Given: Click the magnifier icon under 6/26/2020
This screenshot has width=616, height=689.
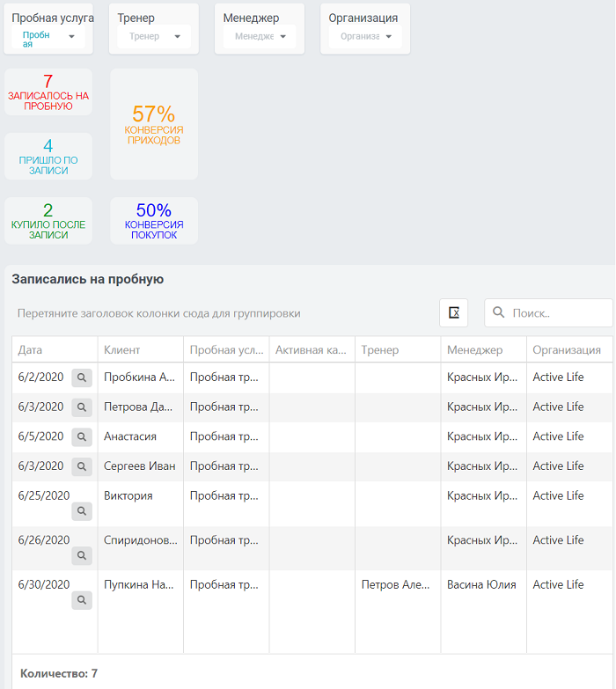Looking at the screenshot, I should coord(82,555).
